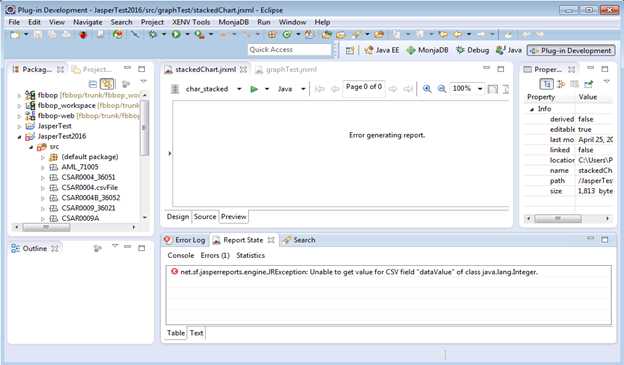
Task: Collapse all in Package Explorer
Action: 92,84
